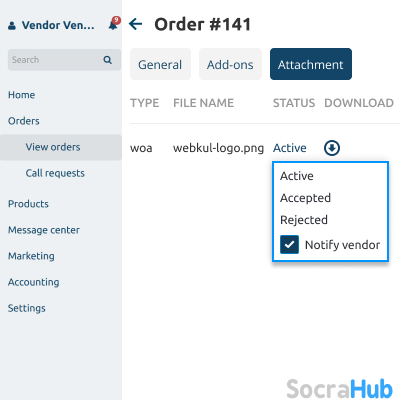Choose Rejected status option

304,220
